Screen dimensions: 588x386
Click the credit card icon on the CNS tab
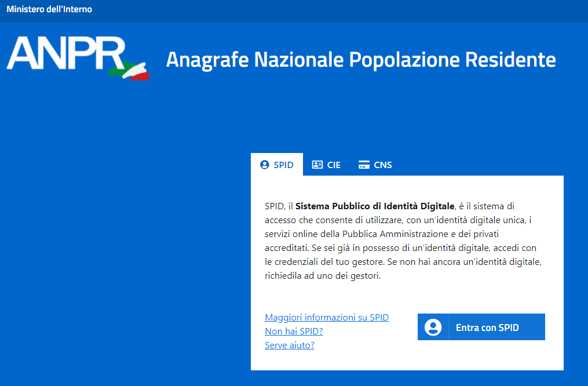pos(364,165)
